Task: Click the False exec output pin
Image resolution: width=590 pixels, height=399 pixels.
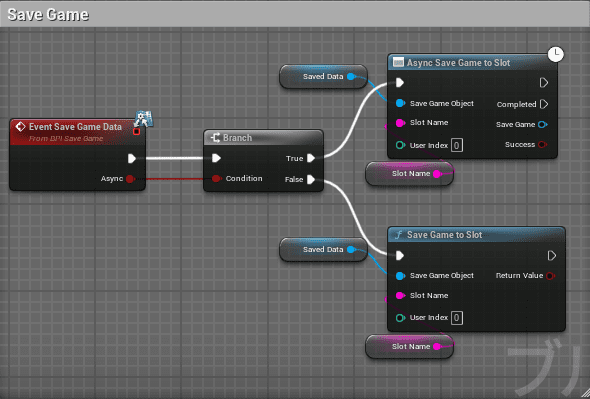Action: pos(311,180)
